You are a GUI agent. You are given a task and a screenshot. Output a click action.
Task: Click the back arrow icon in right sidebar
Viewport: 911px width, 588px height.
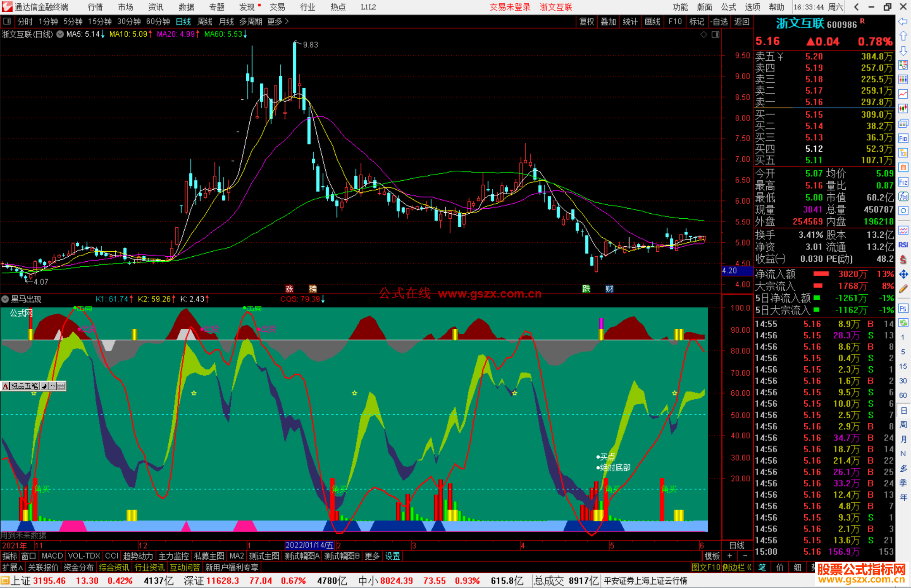903,21
